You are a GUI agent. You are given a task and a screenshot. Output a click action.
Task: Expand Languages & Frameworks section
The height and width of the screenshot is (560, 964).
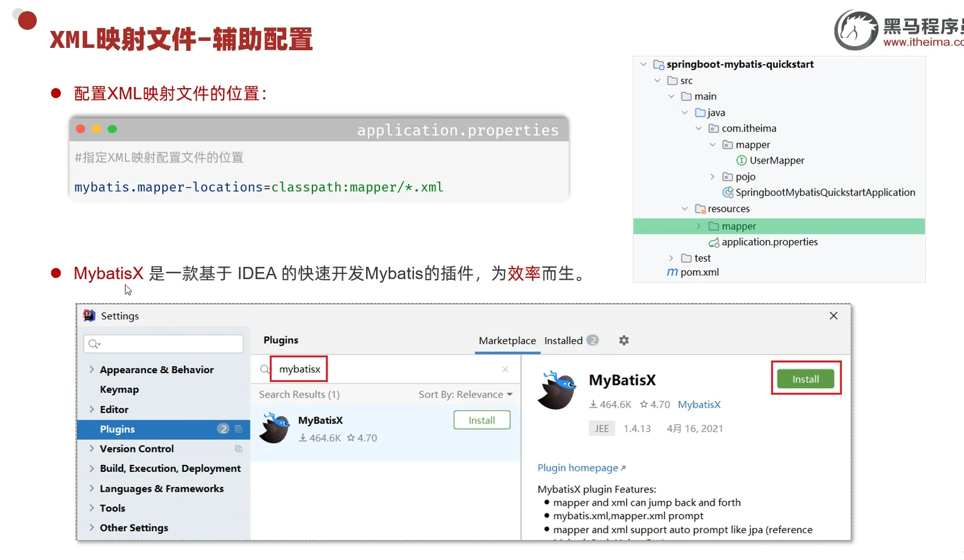pyautogui.click(x=92, y=488)
